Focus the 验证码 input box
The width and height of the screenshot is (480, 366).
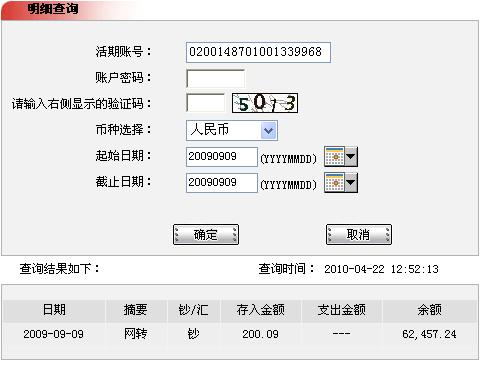[x=206, y=103]
